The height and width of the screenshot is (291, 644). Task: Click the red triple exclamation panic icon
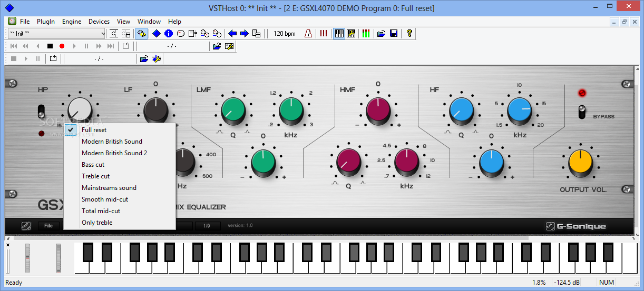click(324, 33)
